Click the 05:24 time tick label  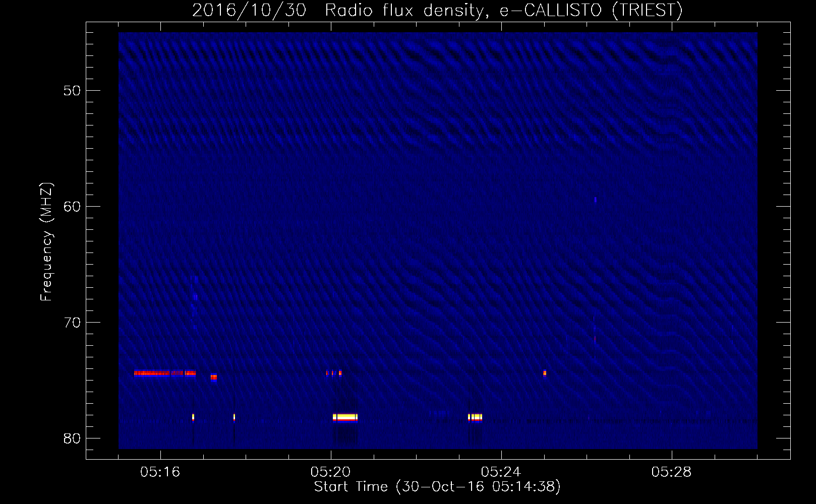[x=501, y=472]
